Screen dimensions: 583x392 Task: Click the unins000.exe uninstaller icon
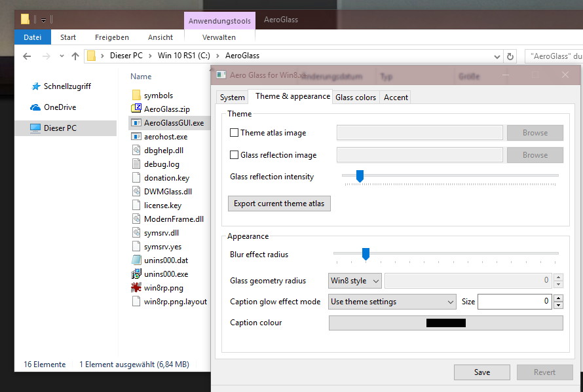point(136,274)
